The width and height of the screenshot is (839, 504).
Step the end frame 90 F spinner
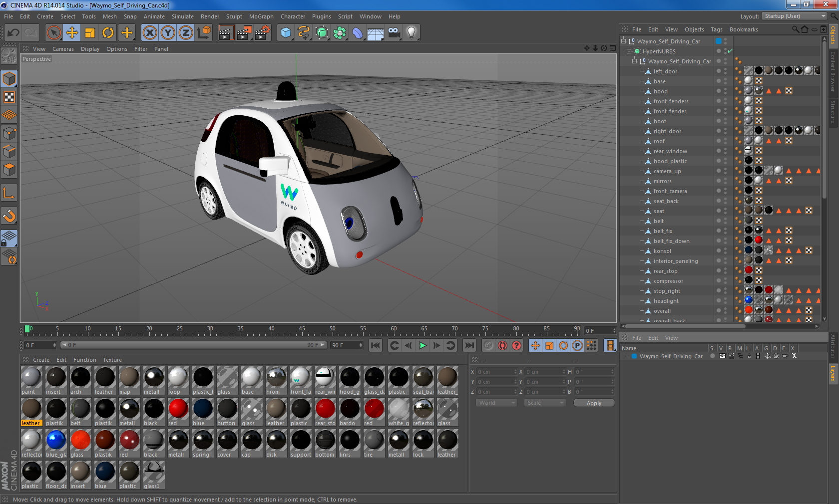361,345
